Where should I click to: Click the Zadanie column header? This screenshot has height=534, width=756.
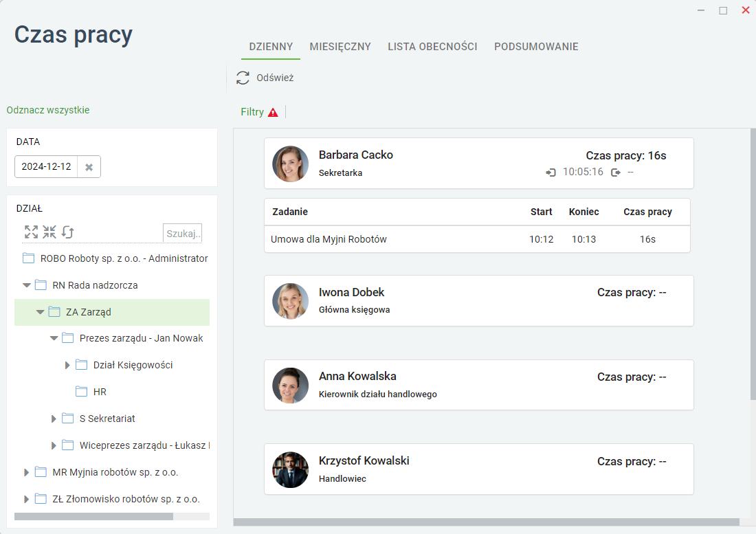[290, 212]
